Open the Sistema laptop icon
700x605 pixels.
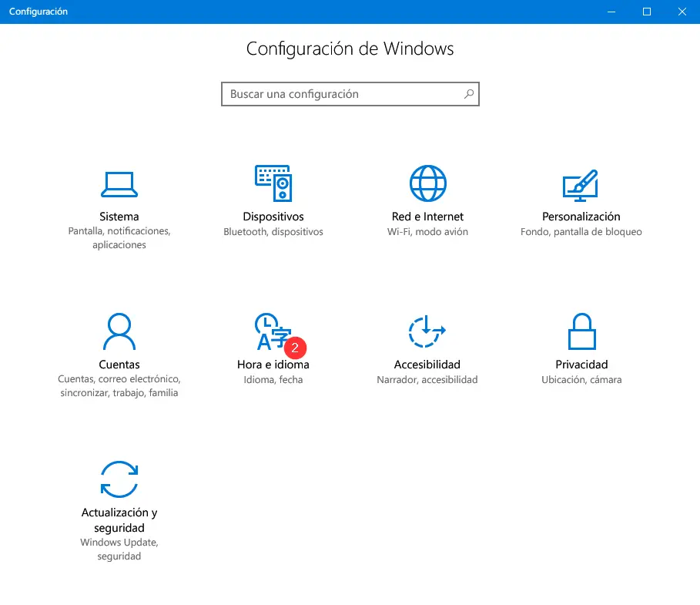(119, 184)
